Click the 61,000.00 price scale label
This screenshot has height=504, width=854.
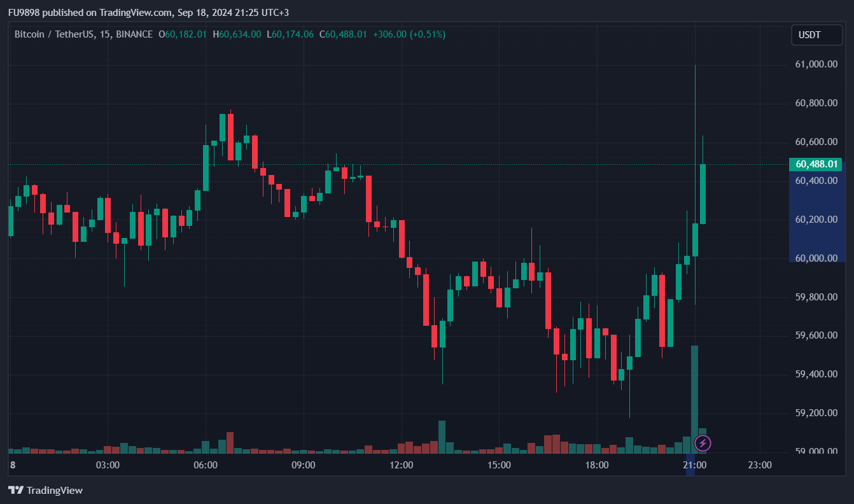pos(816,64)
